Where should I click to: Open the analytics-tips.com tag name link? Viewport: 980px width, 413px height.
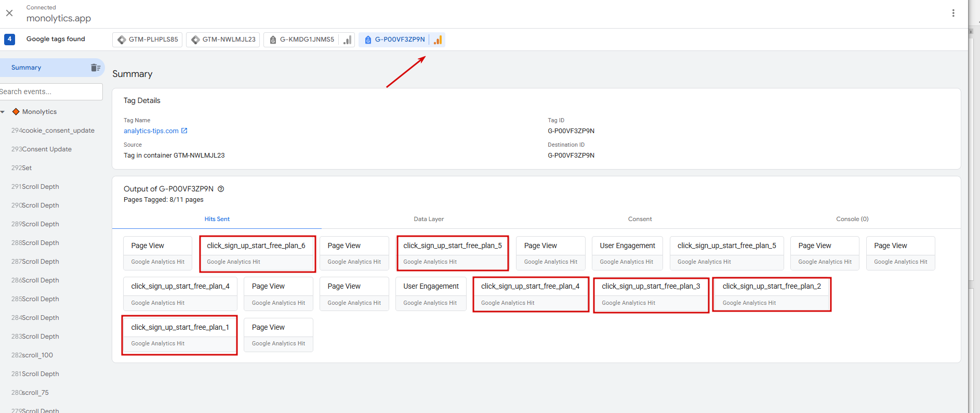[151, 131]
